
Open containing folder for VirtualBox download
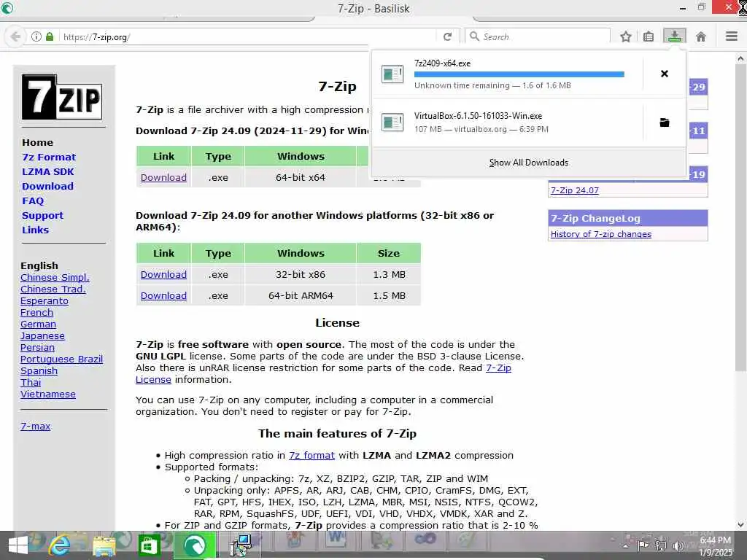coord(664,122)
